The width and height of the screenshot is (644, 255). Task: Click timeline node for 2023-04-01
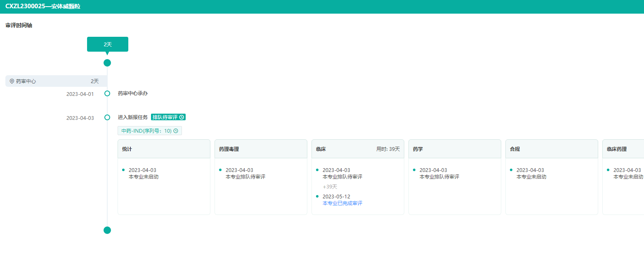pos(107,93)
